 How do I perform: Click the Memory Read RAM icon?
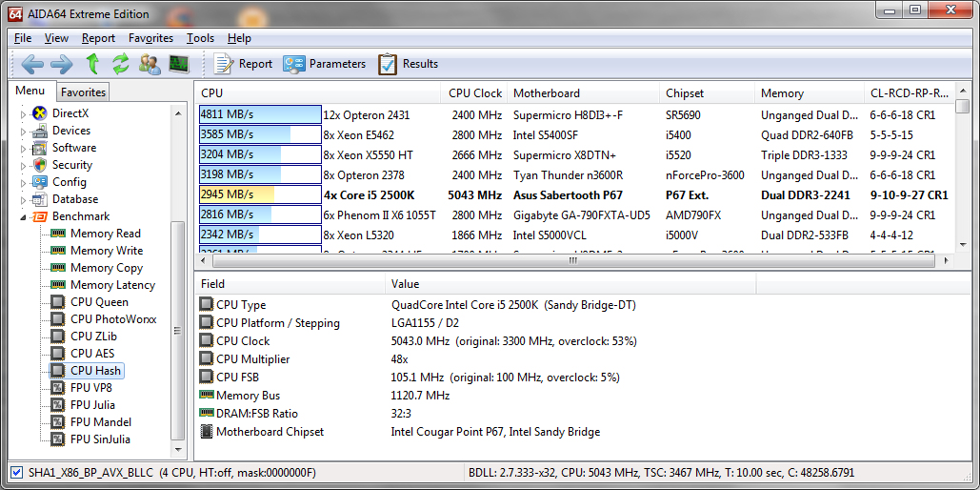(58, 234)
